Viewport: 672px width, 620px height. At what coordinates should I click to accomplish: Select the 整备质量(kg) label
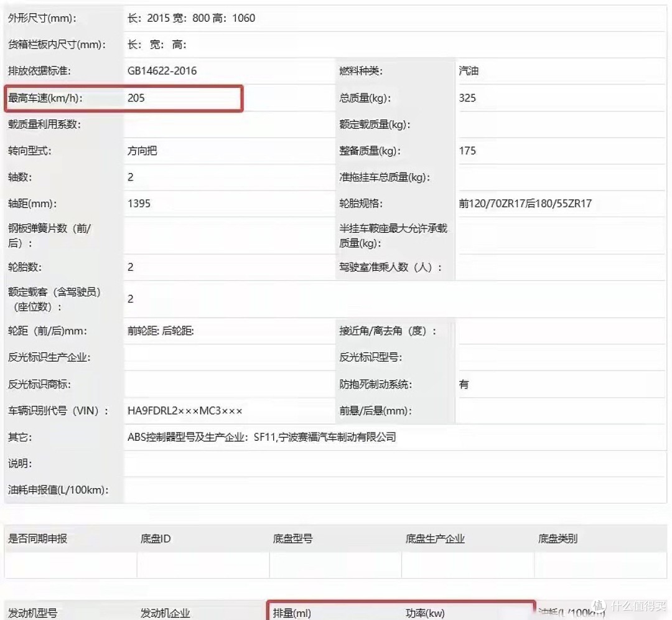click(370, 151)
